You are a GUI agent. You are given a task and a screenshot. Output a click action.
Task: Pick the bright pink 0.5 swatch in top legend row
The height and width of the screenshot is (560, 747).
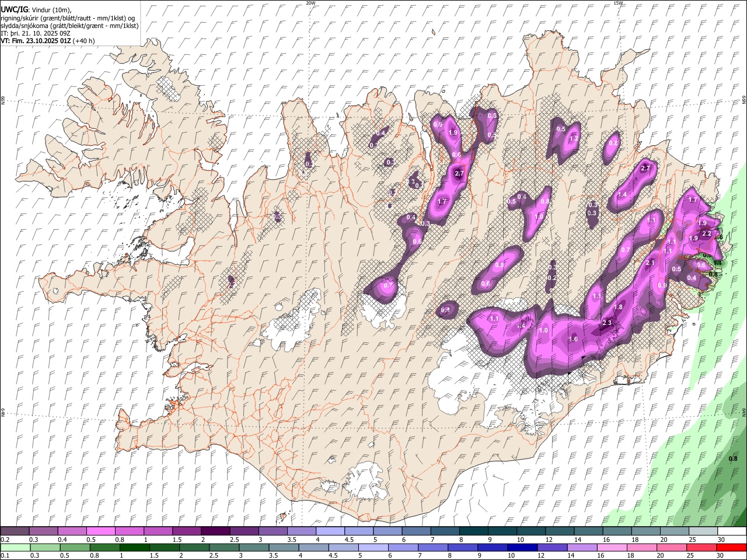(x=100, y=531)
